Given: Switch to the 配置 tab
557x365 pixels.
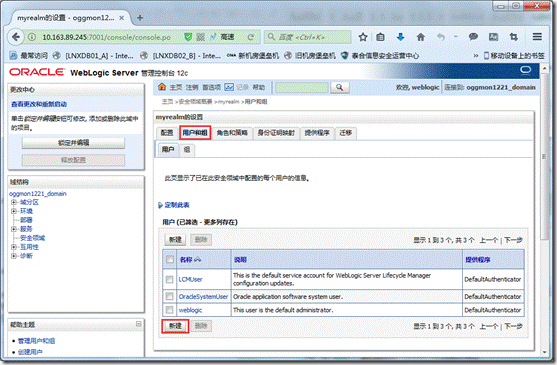Looking at the screenshot, I should click(x=167, y=133).
